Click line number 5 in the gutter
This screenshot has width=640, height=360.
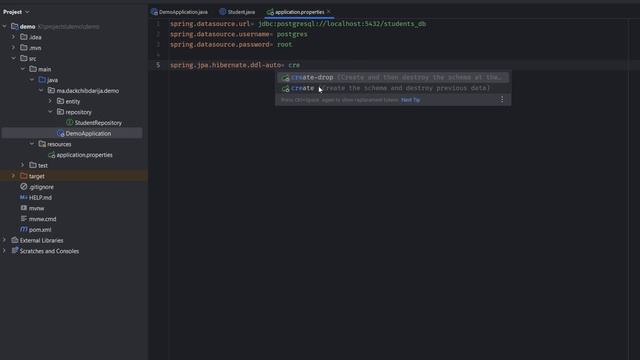click(158, 65)
